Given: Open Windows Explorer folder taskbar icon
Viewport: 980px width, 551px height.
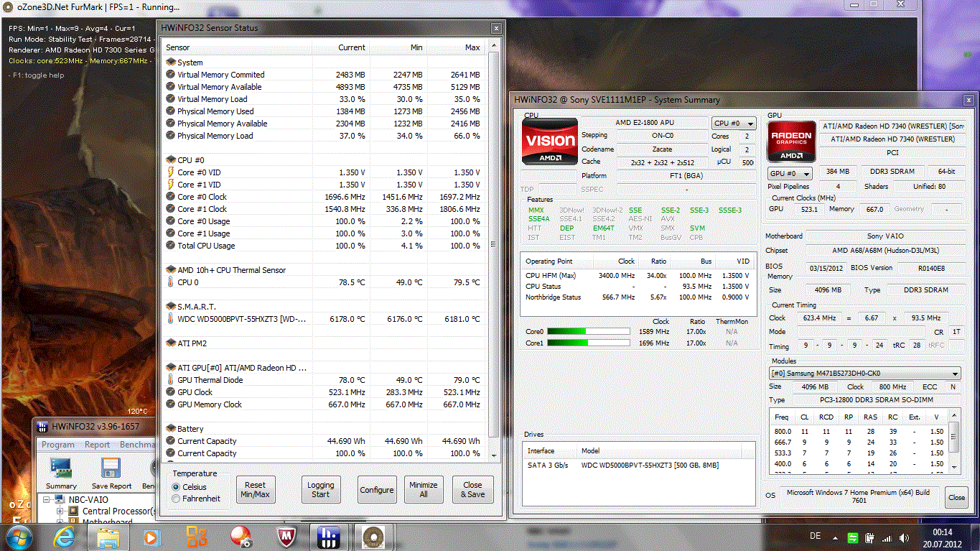Looking at the screenshot, I should click(108, 537).
